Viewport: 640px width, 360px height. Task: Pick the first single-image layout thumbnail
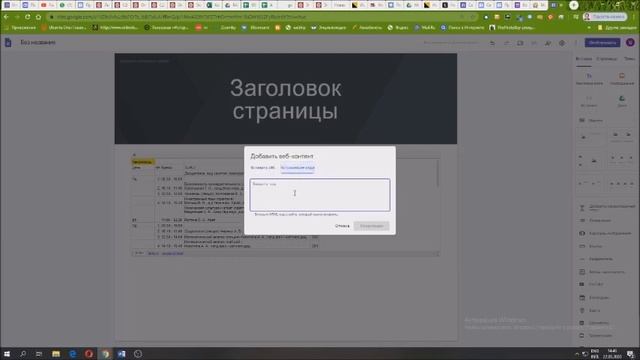591,136
